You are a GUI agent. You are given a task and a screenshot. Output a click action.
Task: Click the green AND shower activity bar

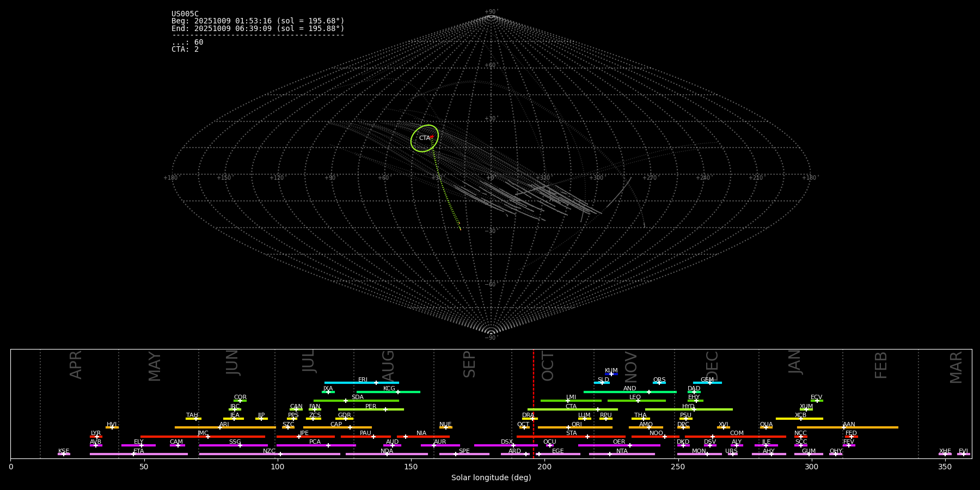pyautogui.click(x=630, y=391)
